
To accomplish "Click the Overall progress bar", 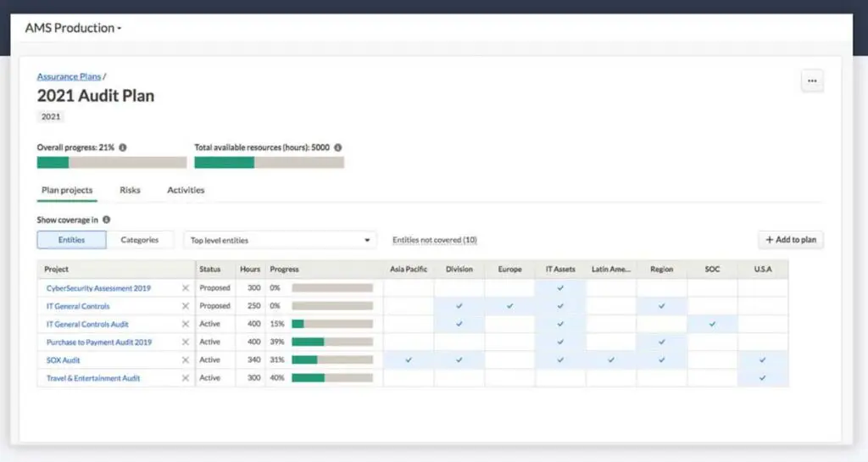I will pos(112,162).
